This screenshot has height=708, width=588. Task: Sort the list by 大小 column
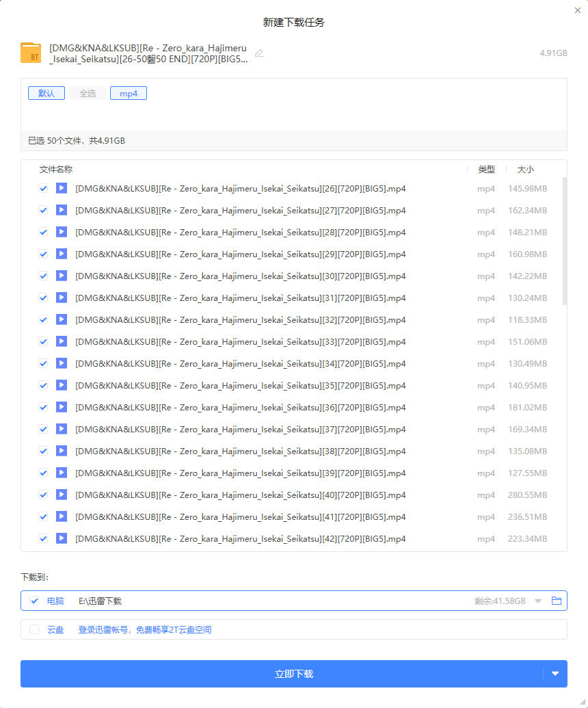[x=525, y=169]
